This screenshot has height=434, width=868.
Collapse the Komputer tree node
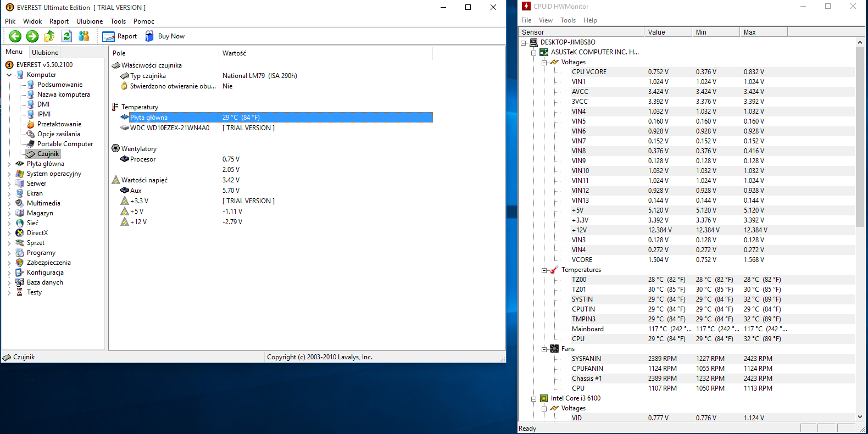tap(9, 75)
